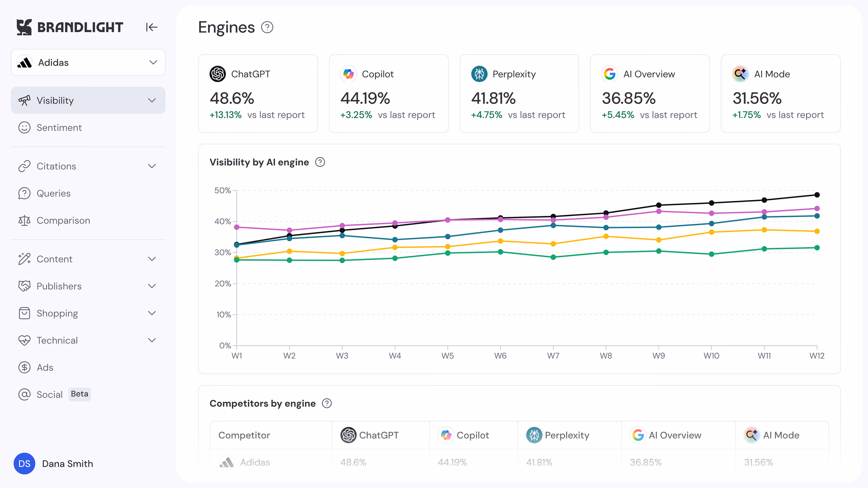Collapse the sidebar with the arrow icon
868x488 pixels.
[152, 27]
